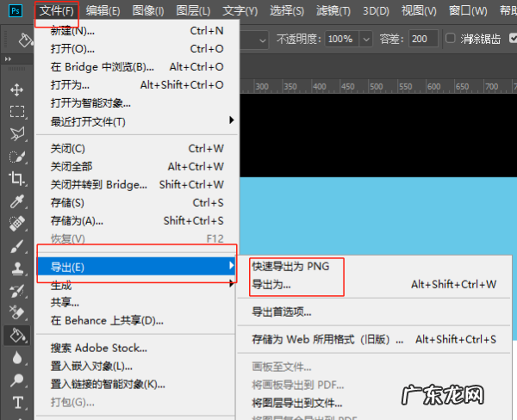Select the History Brush tool
This screenshot has height=420, width=517.
coord(17,291)
